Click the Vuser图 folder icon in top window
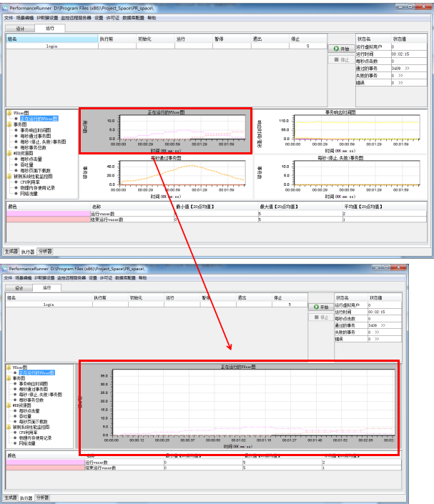434x504 pixels. point(9,113)
